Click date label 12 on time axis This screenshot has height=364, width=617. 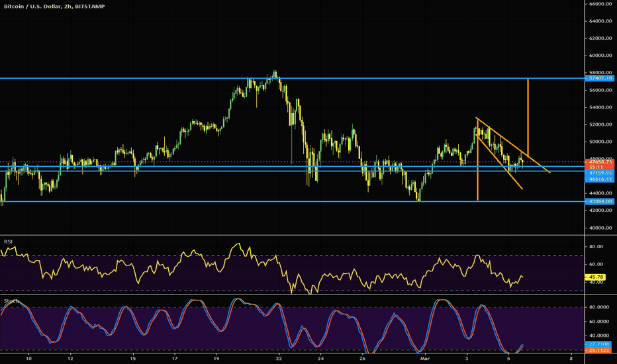[70, 359]
